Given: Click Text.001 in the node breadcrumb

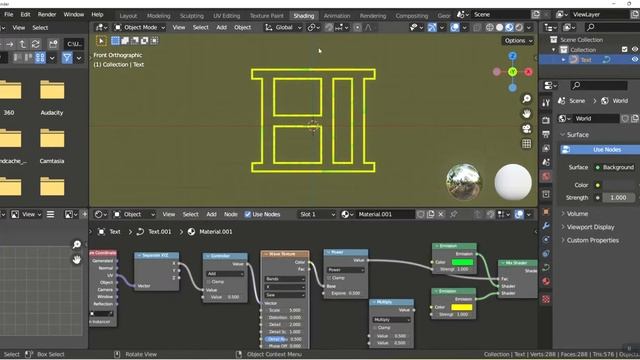Looking at the screenshot, I should pos(160,232).
